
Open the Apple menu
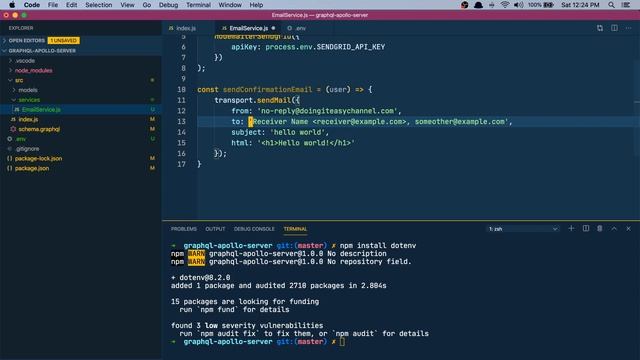pos(12,5)
